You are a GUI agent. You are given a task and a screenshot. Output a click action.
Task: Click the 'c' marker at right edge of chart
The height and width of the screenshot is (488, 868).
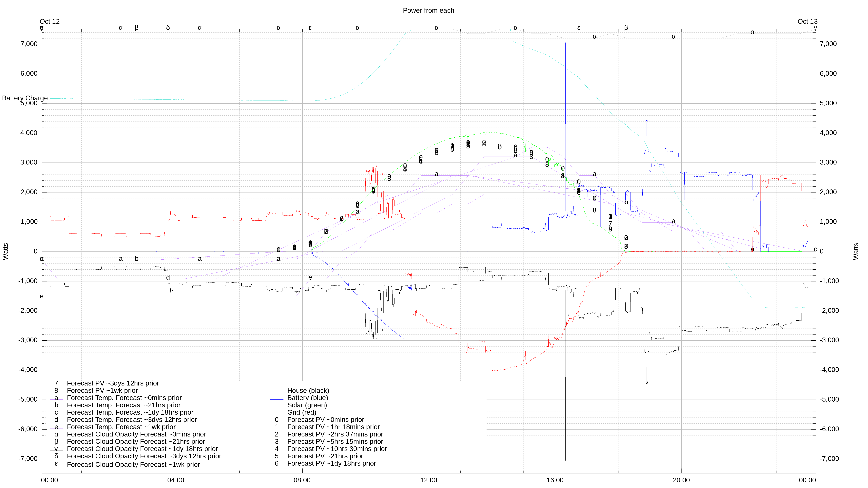[x=815, y=249]
